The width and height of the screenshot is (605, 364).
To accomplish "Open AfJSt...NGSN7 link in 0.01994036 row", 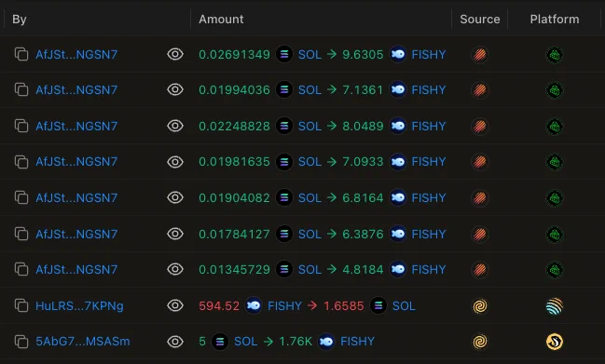I will click(x=76, y=90).
